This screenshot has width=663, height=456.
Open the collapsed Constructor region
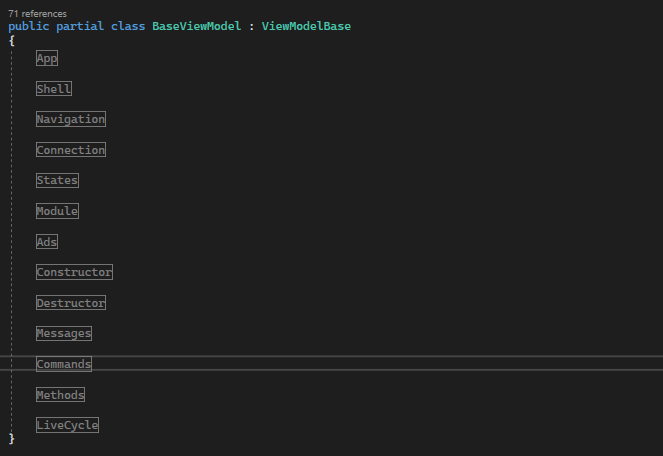click(74, 272)
